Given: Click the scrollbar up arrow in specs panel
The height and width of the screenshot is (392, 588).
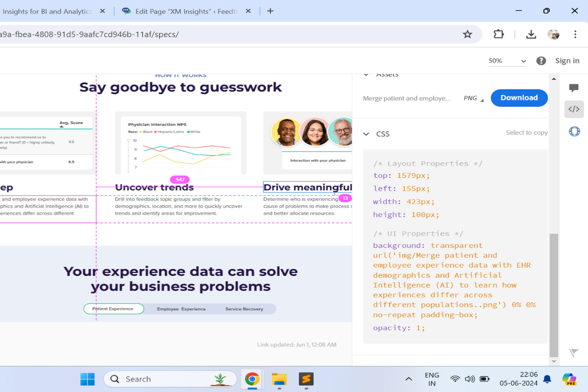Looking at the screenshot, I should tap(554, 78).
